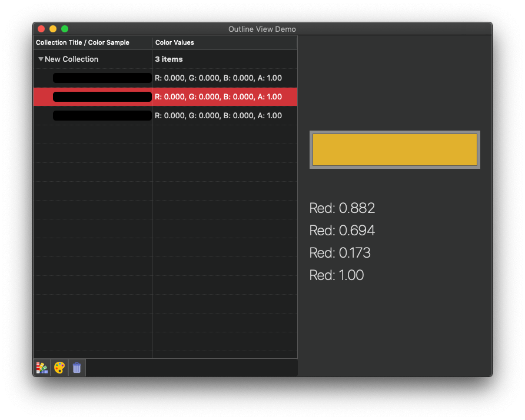Collapse the New Collection disclosure triangle
This screenshot has width=525, height=420.
[41, 59]
